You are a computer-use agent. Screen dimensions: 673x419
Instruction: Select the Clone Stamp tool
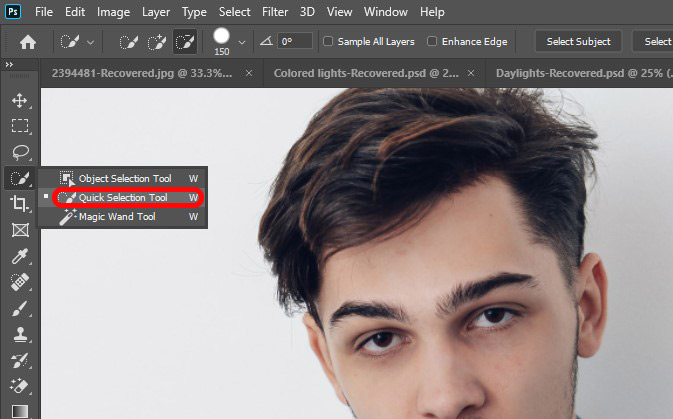[20, 334]
